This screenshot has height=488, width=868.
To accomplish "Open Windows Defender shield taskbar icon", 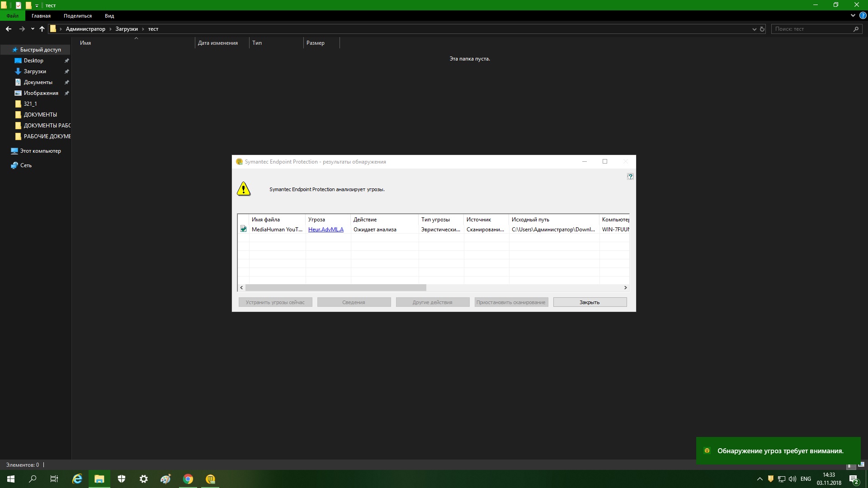I will (122, 479).
